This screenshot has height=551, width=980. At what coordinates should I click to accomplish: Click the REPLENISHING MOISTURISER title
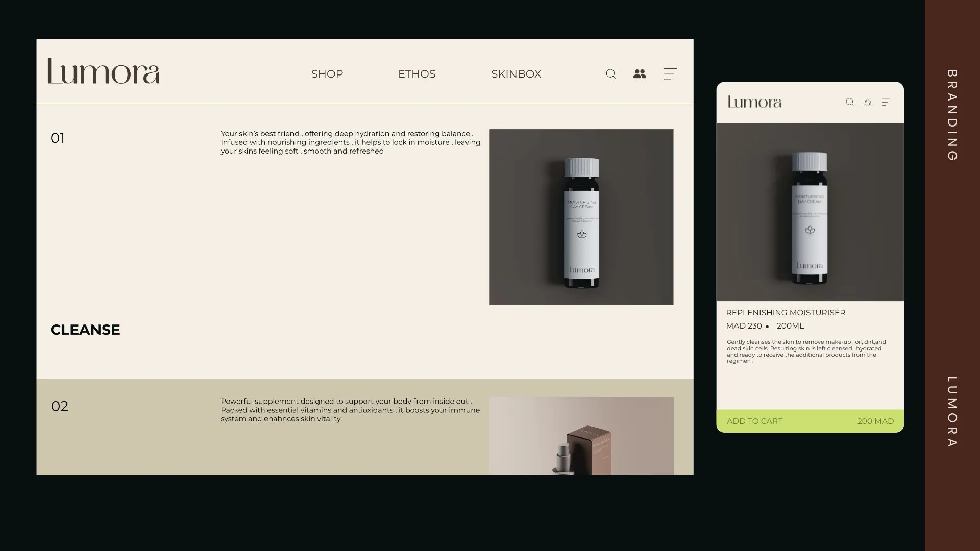(786, 312)
